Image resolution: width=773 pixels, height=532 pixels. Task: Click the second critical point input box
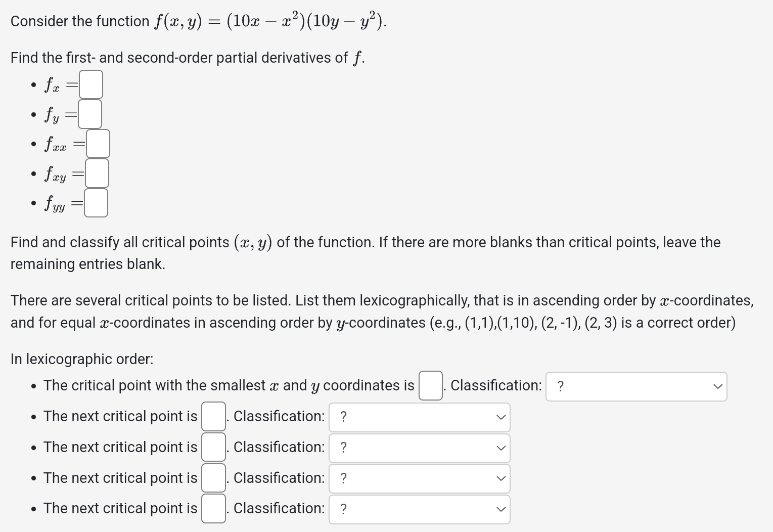(x=213, y=416)
